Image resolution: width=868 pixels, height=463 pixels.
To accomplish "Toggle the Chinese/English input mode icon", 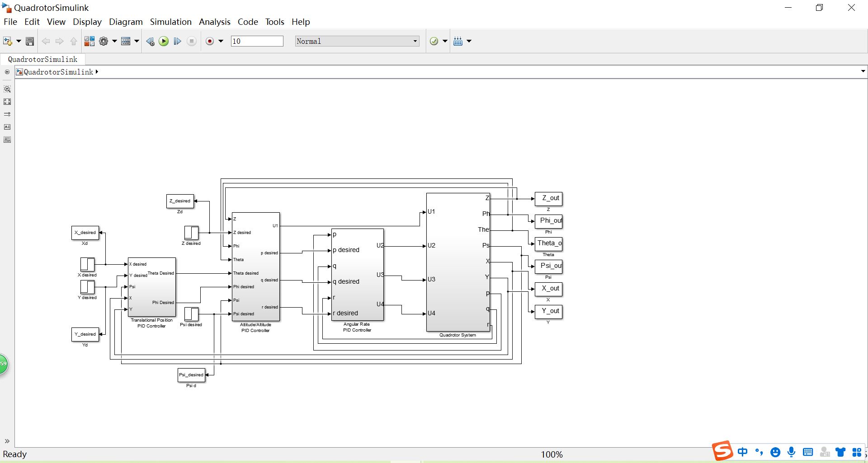I will point(743,452).
